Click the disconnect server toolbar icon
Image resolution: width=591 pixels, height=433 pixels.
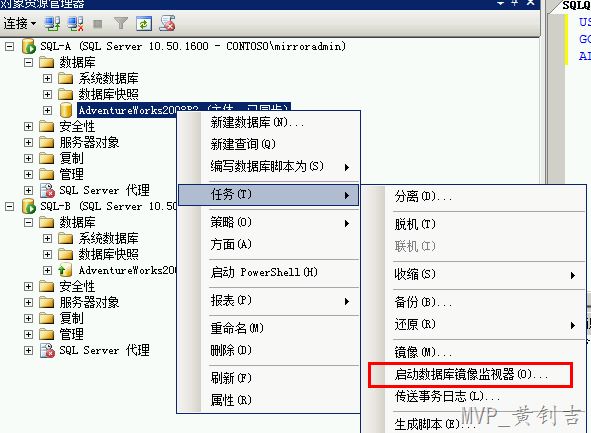(75, 24)
